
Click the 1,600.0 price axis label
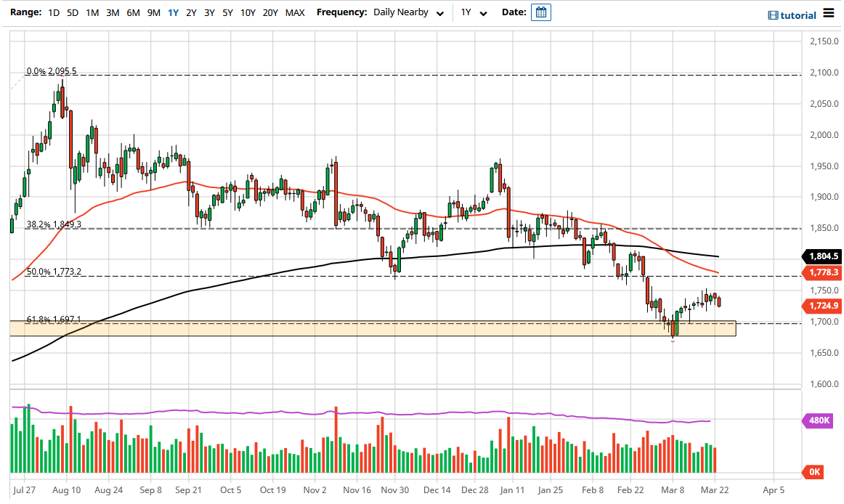click(x=824, y=384)
